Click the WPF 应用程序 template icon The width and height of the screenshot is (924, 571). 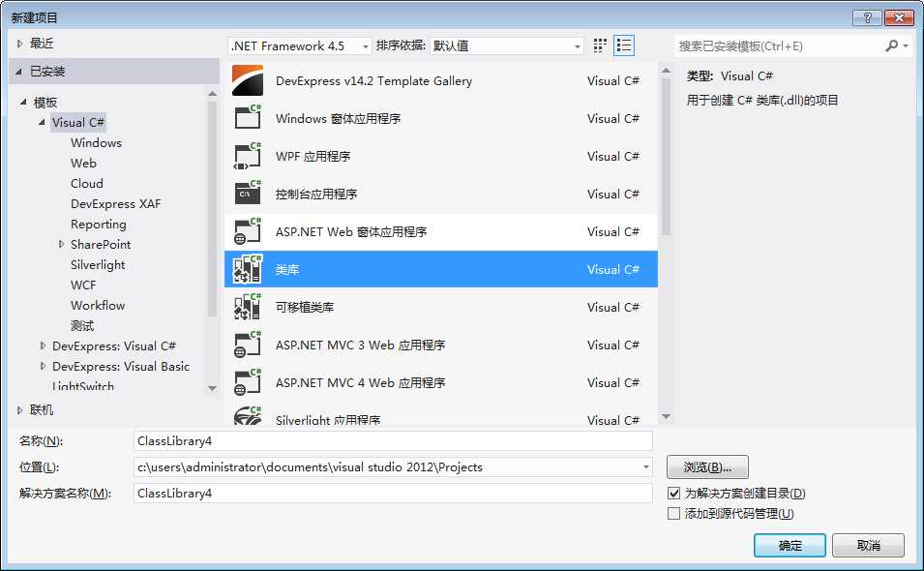pyautogui.click(x=248, y=156)
